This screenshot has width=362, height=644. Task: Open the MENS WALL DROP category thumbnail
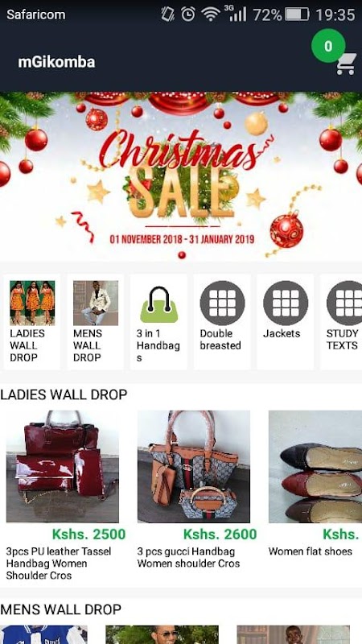pyautogui.click(x=96, y=303)
